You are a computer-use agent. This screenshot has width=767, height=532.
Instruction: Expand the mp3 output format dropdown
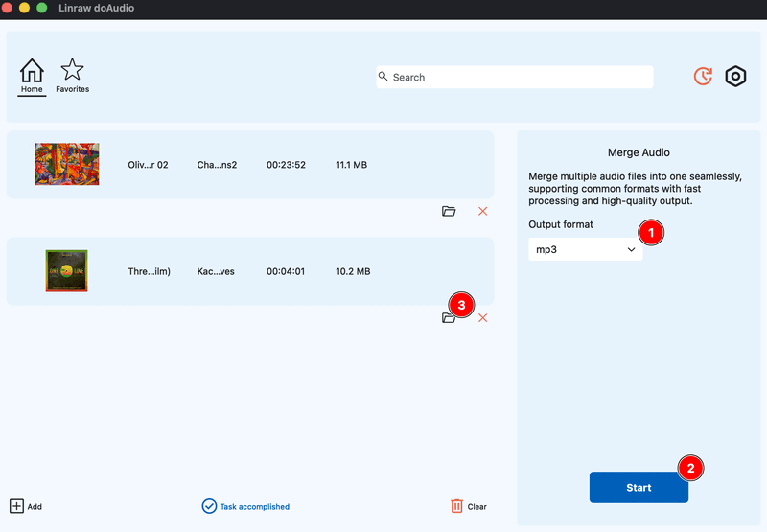(x=586, y=249)
